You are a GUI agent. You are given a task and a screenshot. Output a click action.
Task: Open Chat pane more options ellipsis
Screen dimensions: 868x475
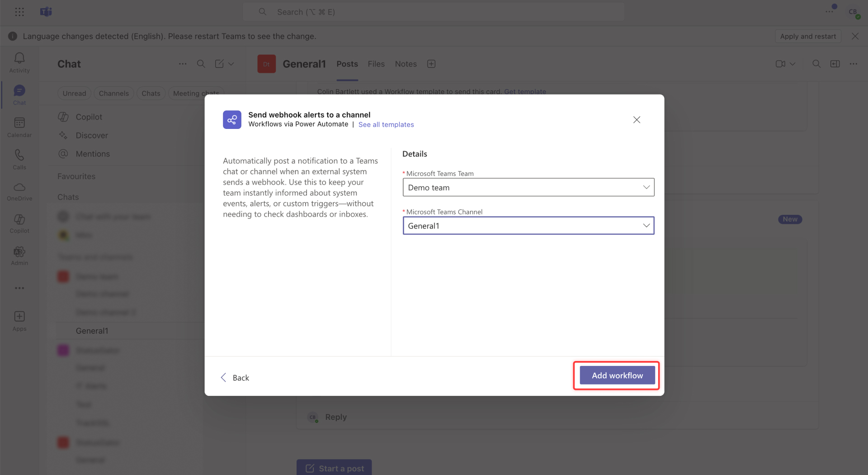(x=183, y=64)
